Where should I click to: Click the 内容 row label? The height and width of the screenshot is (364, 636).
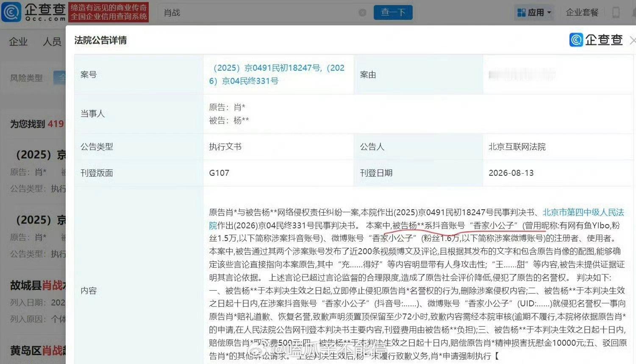coord(89,291)
